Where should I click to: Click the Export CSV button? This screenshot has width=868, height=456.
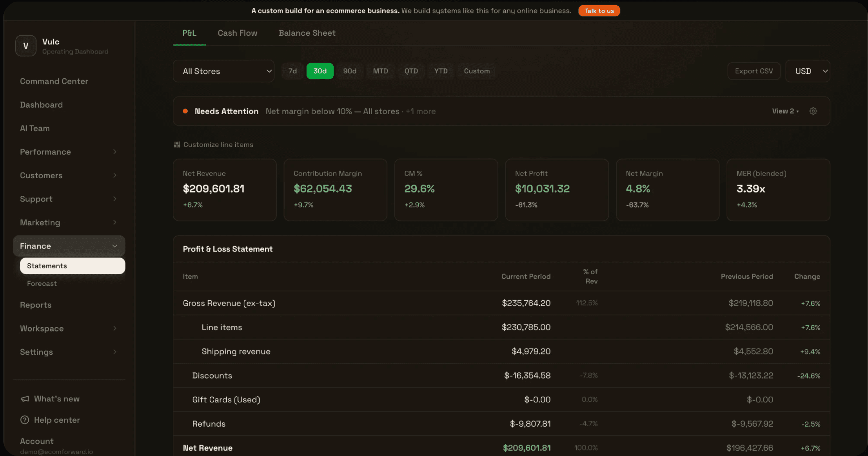[x=754, y=71]
